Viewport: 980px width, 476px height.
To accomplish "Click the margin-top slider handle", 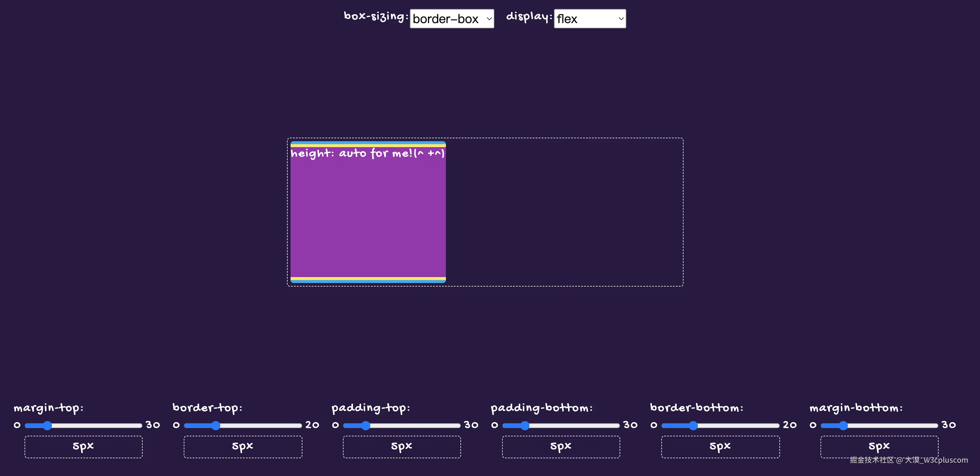I will pos(47,425).
